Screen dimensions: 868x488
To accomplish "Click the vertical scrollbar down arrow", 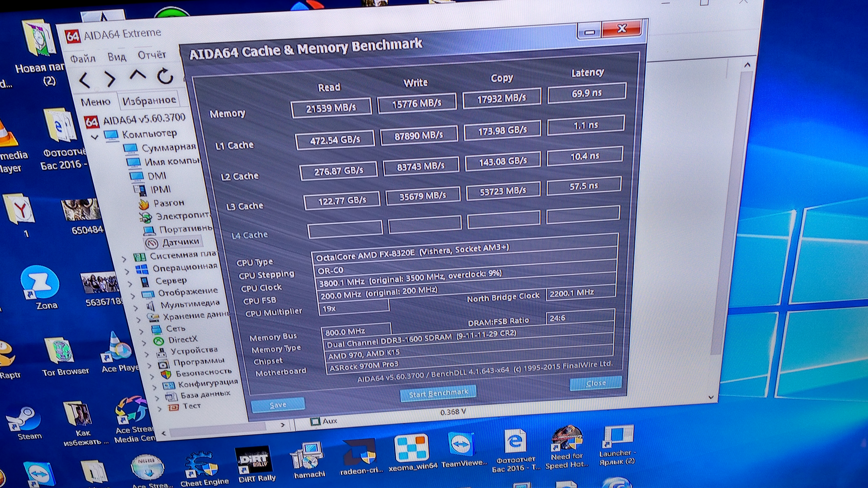I will [711, 397].
